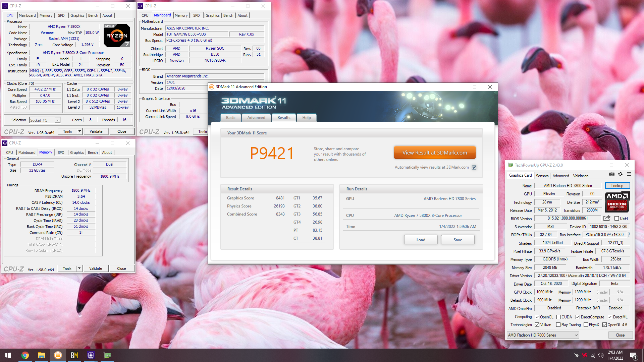Click View Result at 3DMark.com button
This screenshot has width=644, height=362.
pos(435,153)
